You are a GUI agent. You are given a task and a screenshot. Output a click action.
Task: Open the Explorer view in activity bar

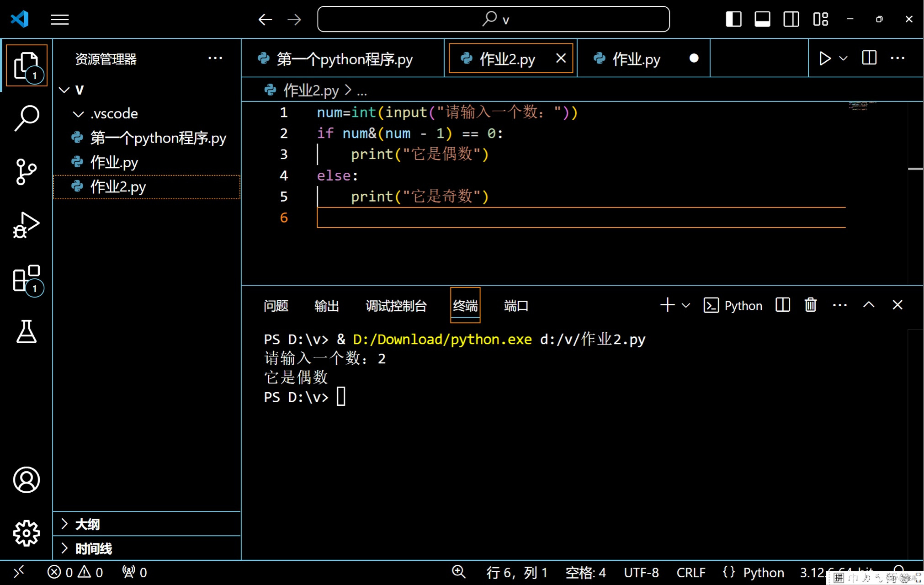(27, 65)
